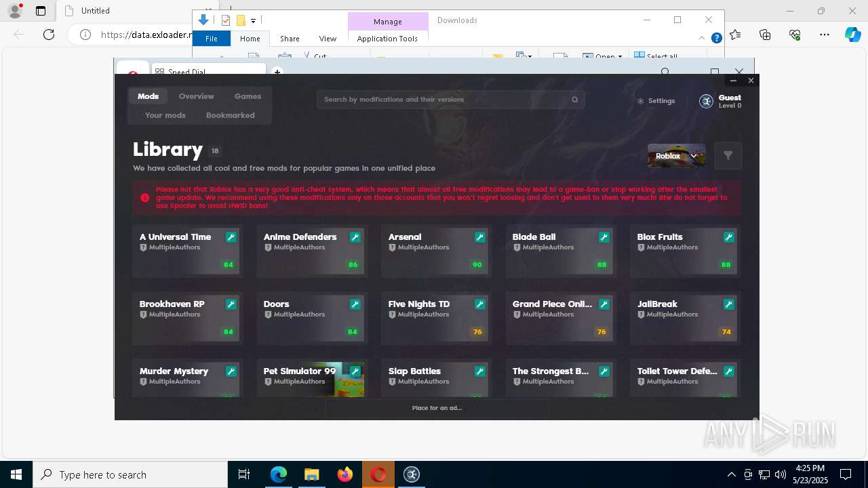
Task: Open wrench icon on Toilet Tower Defense card
Action: pos(728,371)
